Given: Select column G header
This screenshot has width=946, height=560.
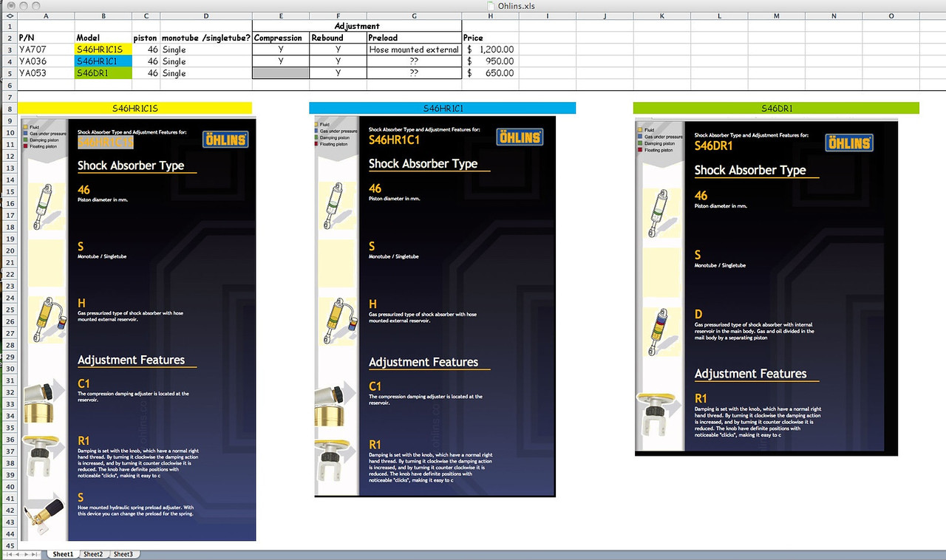Looking at the screenshot, I should click(x=414, y=16).
